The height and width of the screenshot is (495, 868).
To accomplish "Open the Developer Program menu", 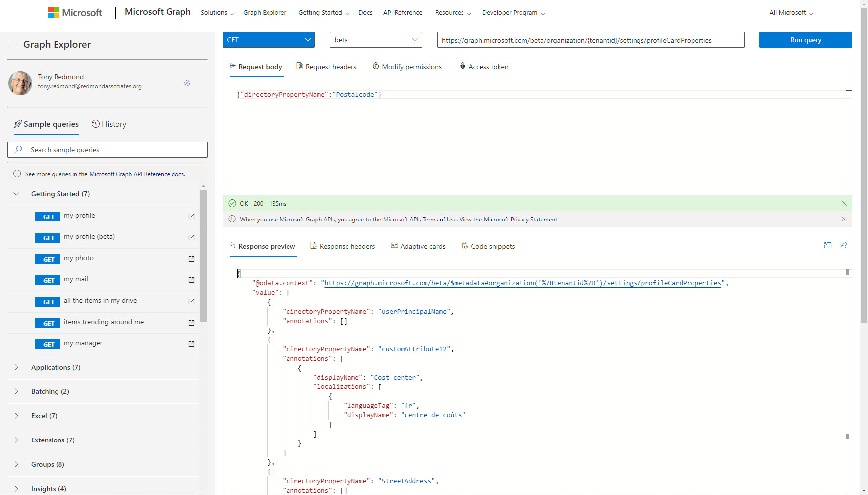I will (x=514, y=13).
